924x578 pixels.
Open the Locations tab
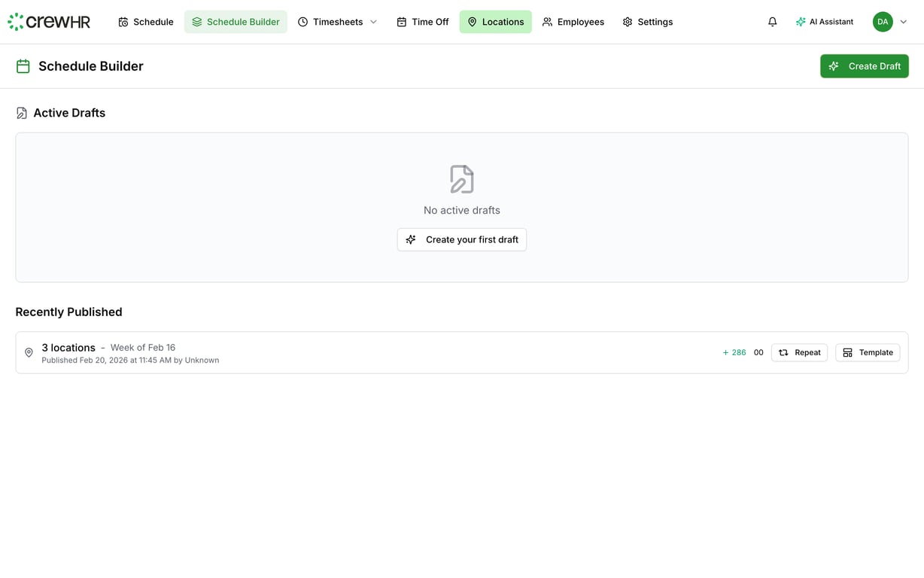point(495,22)
